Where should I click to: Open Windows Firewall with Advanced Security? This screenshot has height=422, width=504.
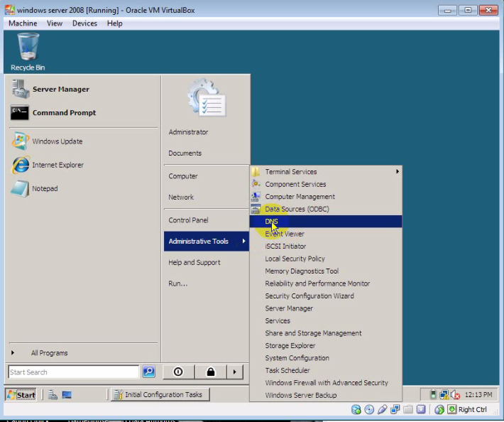[326, 383]
